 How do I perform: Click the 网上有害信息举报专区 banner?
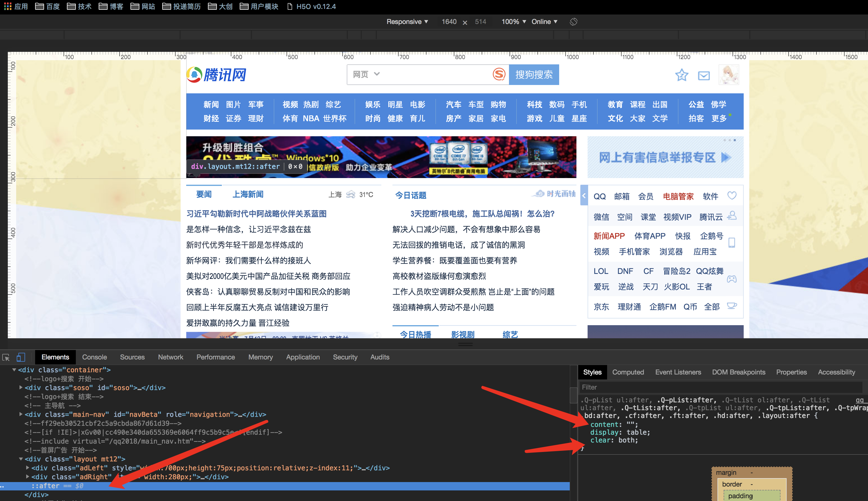pyautogui.click(x=665, y=157)
